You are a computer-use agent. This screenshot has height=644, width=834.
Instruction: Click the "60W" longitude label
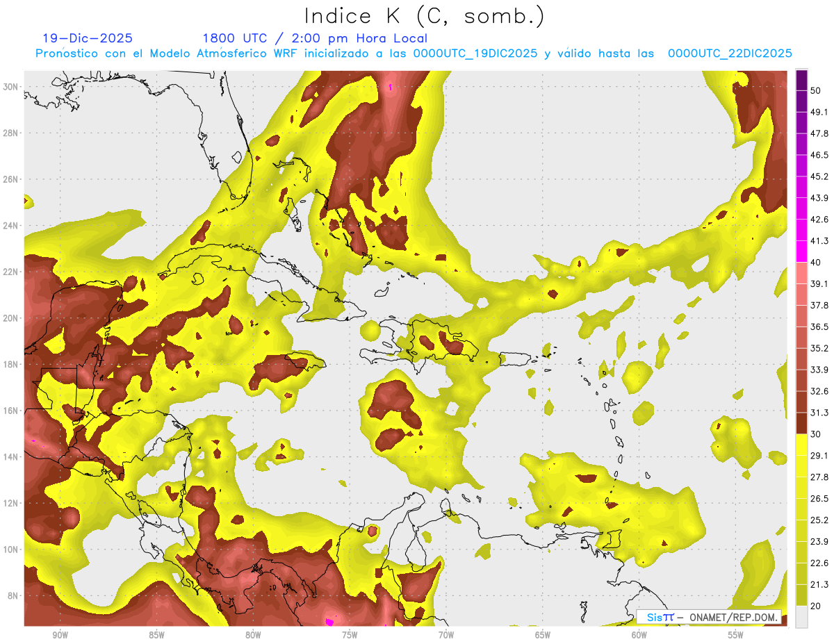(639, 636)
